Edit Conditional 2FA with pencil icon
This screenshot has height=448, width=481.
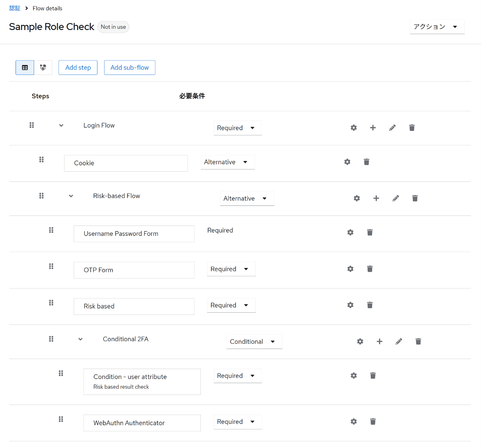point(399,341)
